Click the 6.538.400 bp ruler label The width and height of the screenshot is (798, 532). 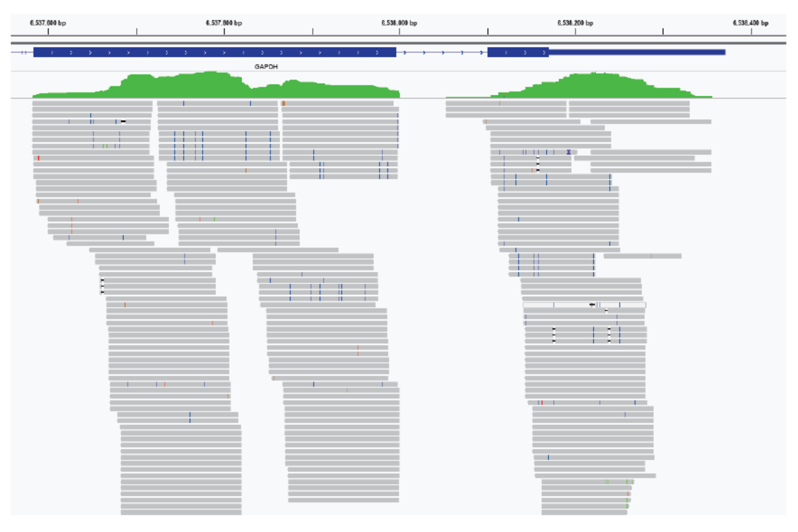(750, 23)
